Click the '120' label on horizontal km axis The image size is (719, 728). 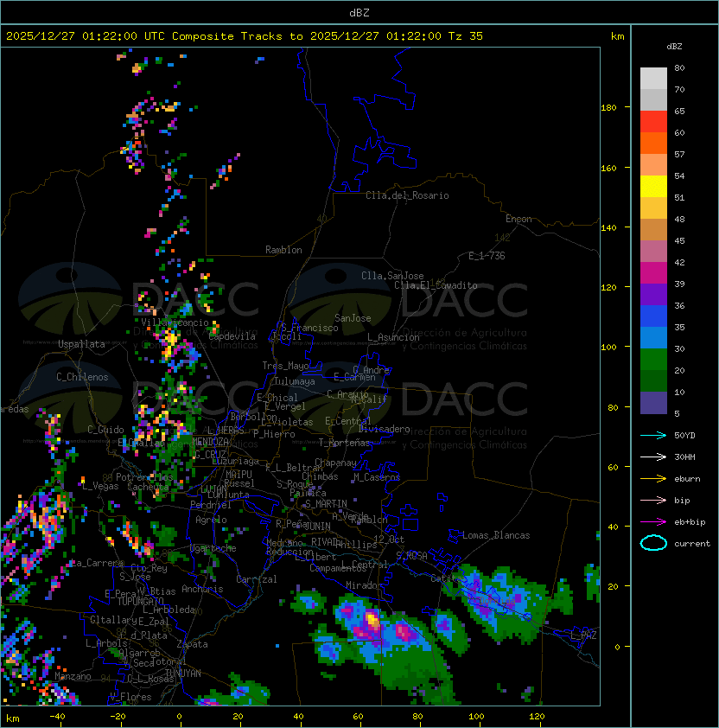(537, 717)
